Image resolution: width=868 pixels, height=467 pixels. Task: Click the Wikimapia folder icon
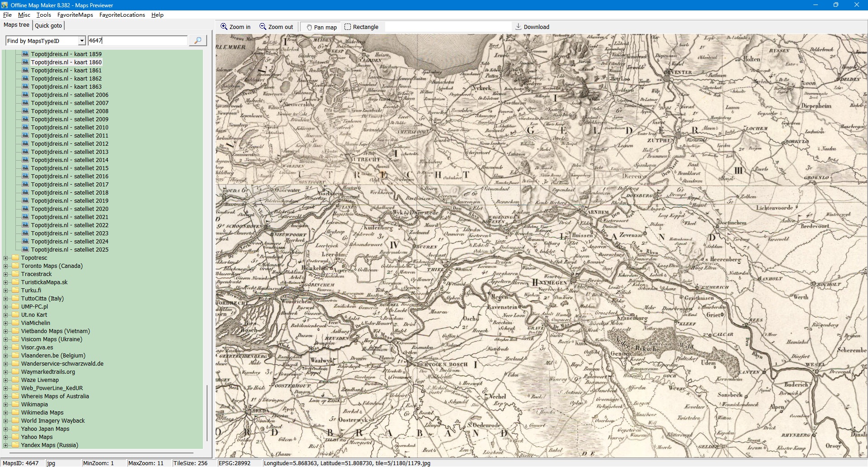click(15, 404)
